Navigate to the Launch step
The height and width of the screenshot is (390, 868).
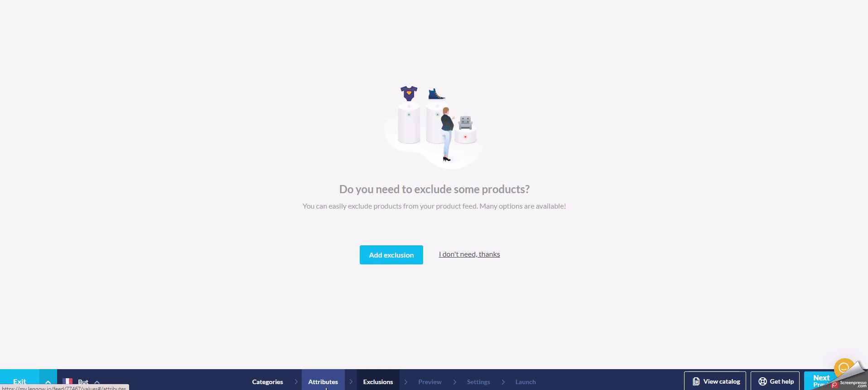[x=526, y=382]
